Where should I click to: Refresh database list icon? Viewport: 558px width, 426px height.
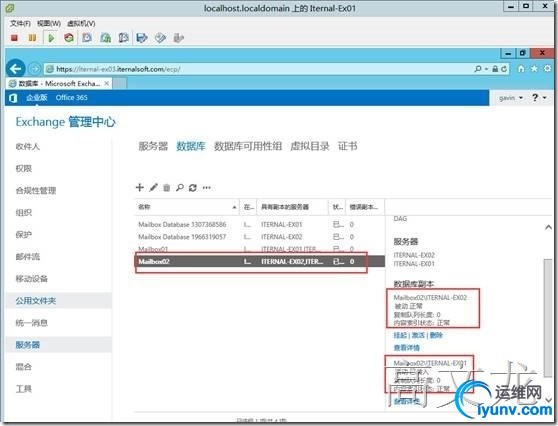[193, 188]
